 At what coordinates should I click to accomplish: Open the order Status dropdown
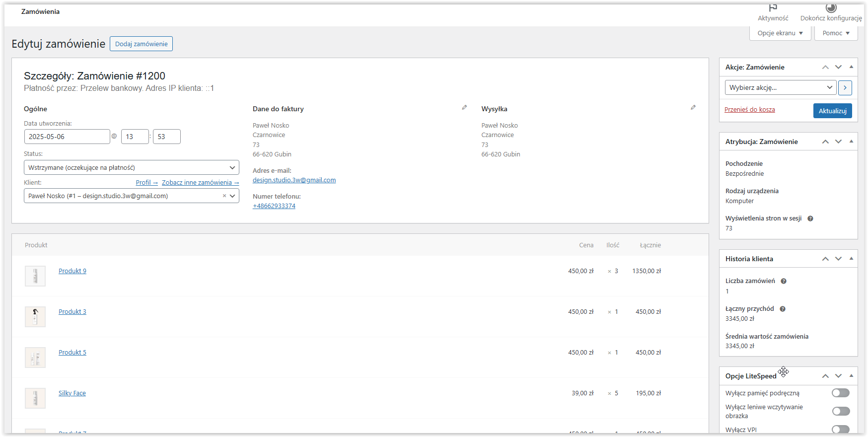[x=131, y=167]
